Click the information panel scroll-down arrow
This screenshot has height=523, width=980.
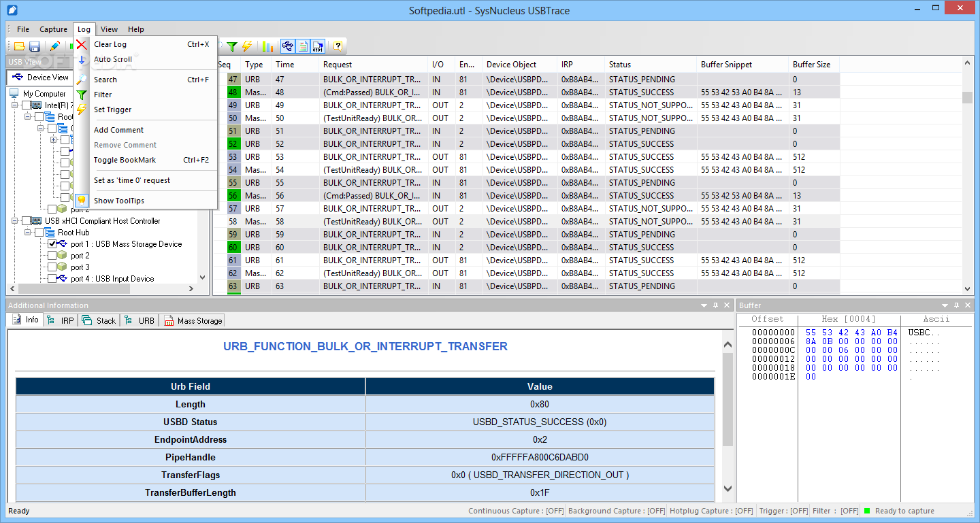pyautogui.click(x=728, y=489)
